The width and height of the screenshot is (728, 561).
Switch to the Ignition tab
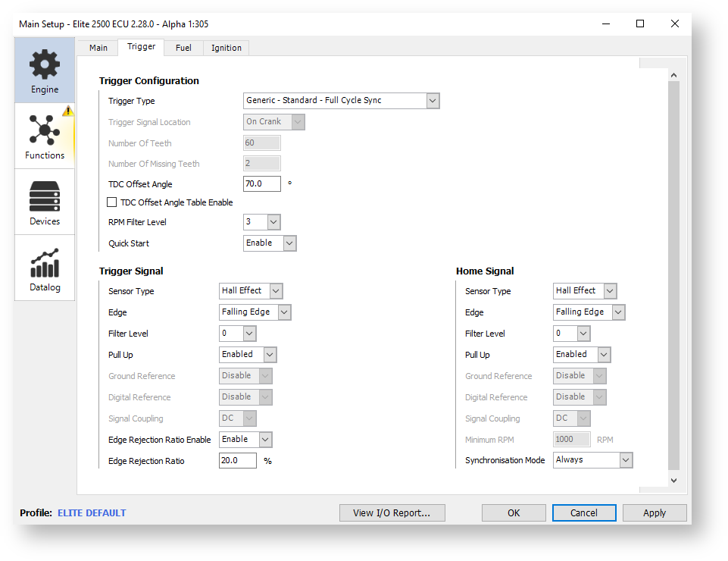point(226,48)
